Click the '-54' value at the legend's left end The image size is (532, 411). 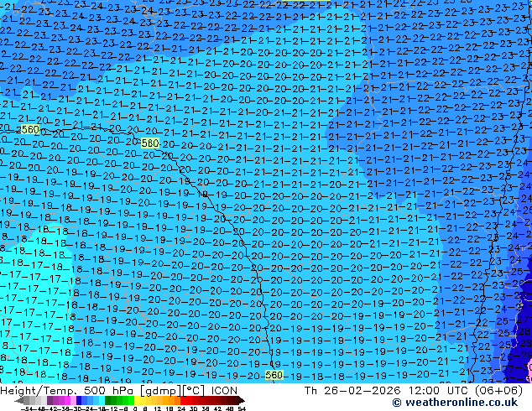coord(27,408)
